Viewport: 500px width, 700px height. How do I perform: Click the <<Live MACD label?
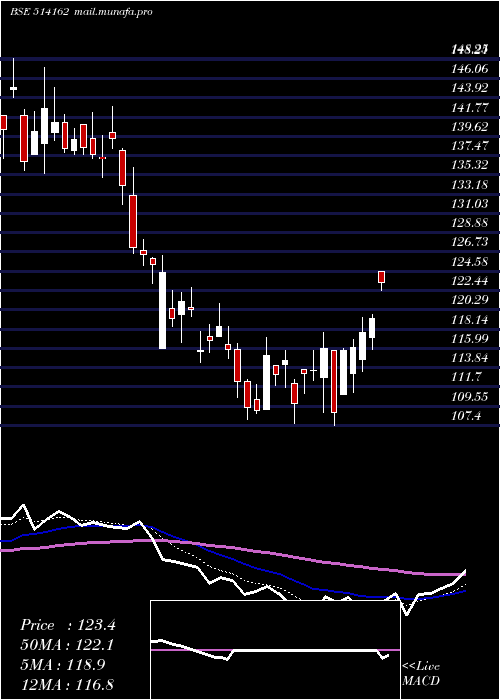[x=421, y=674]
